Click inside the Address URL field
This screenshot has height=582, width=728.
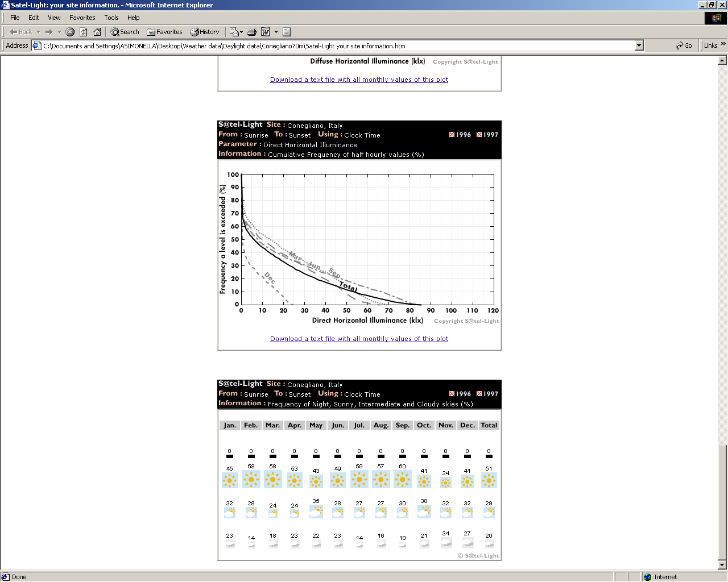(336, 46)
